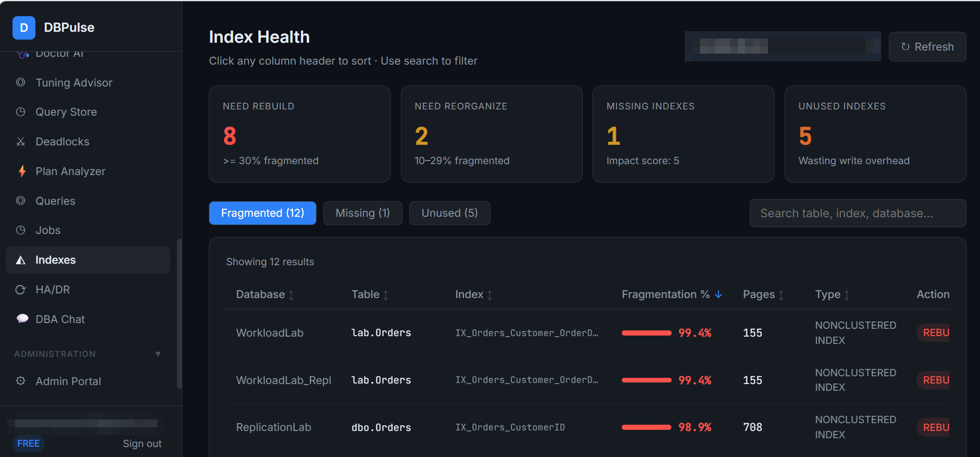Click the sidebar scrollbar
Screen dimensions: 980x457
(179, 314)
